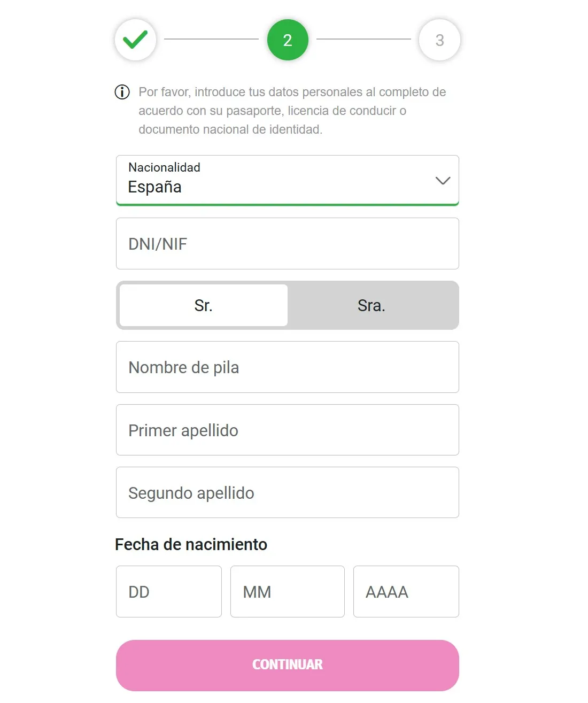This screenshot has width=588, height=703.
Task: Focus the DNI/NIF input field
Action: coord(288,243)
